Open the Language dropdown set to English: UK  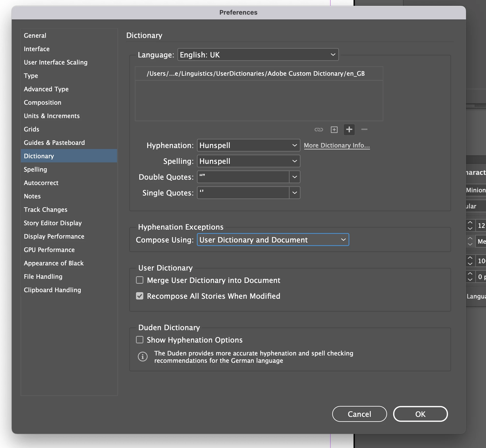258,55
